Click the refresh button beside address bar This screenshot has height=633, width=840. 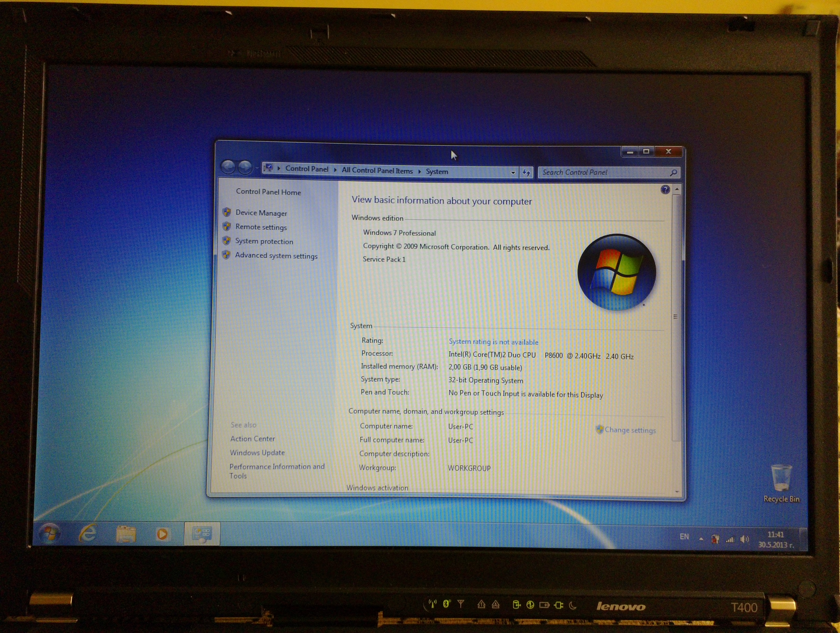[526, 172]
